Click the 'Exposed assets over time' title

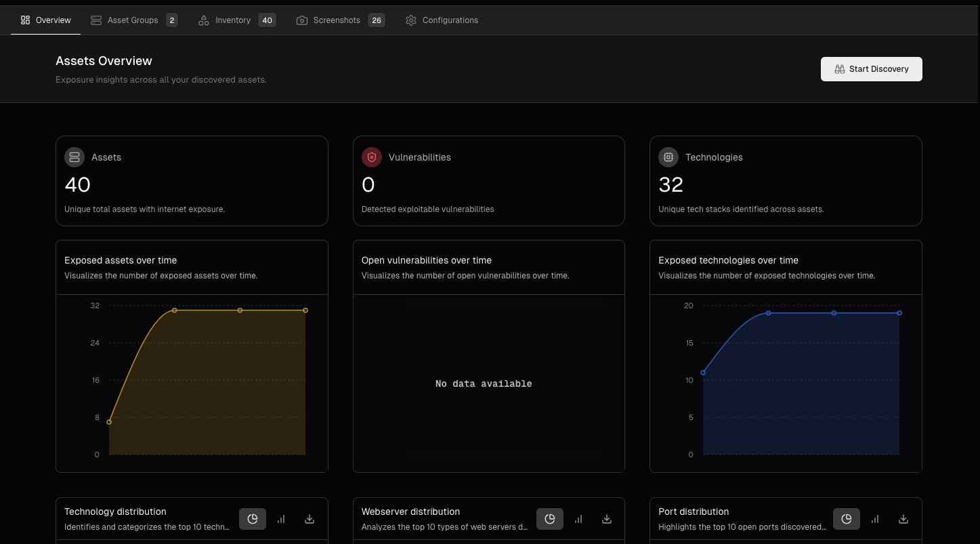pos(121,260)
